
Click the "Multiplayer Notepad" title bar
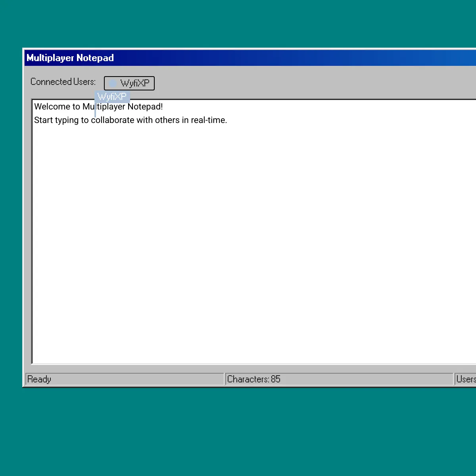pos(250,58)
